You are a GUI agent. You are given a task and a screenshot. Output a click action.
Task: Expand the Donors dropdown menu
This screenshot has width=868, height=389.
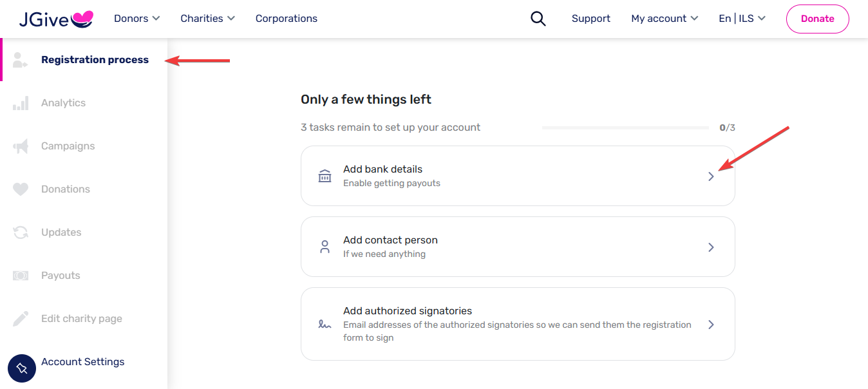[137, 19]
